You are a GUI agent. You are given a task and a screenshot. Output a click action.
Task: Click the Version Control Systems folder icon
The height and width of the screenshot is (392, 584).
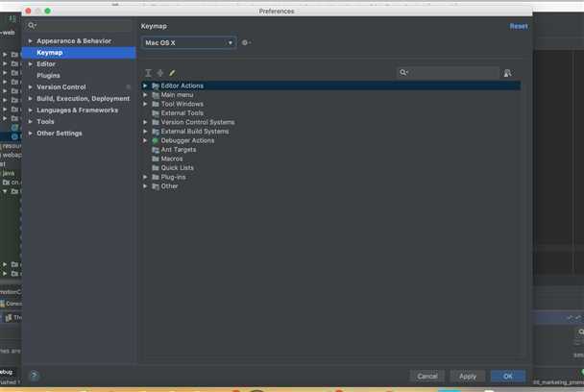pyautogui.click(x=156, y=122)
